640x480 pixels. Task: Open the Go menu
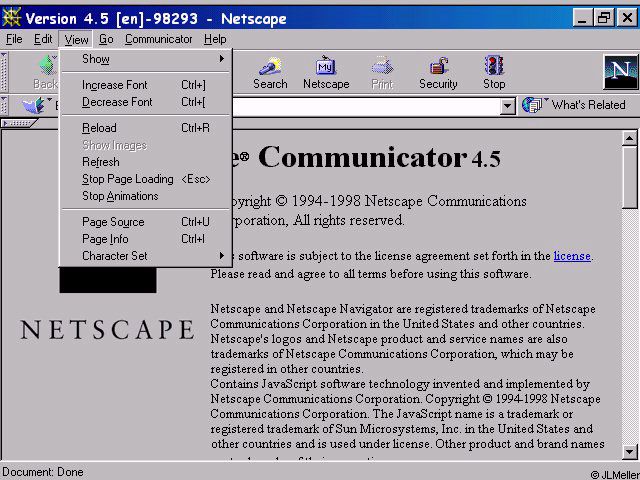point(106,39)
